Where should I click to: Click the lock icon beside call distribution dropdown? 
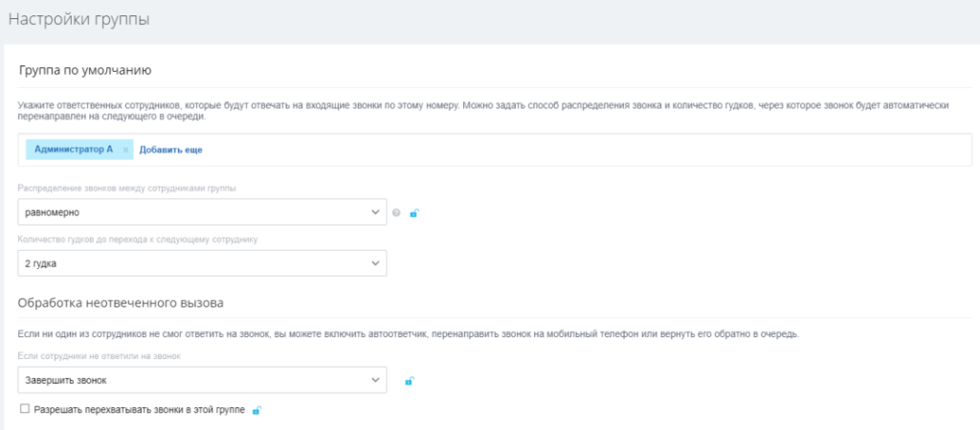[x=413, y=213]
